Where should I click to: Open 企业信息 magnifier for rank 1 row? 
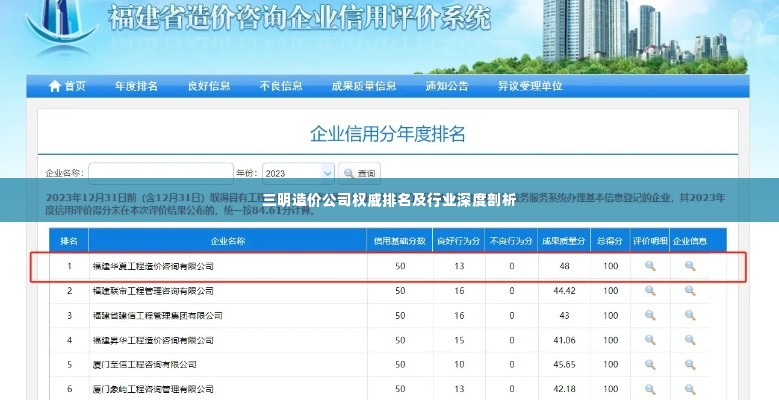690,266
